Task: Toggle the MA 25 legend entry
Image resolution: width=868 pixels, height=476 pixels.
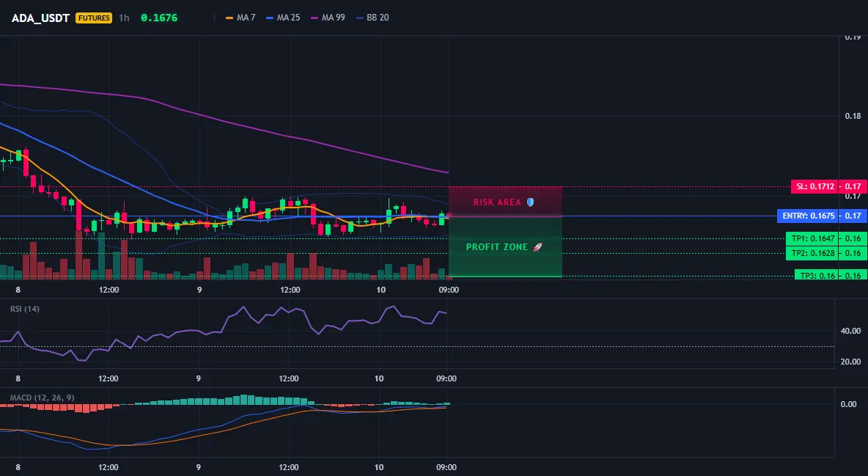Action: point(283,18)
